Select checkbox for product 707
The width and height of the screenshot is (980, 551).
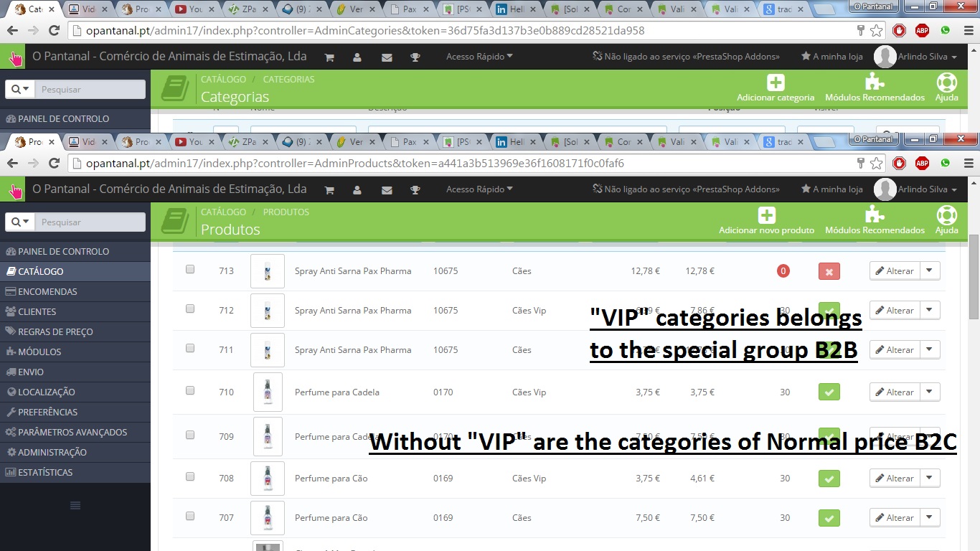(190, 516)
